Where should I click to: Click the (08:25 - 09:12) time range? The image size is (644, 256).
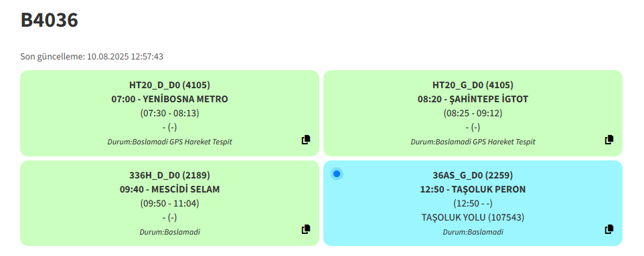tap(473, 113)
